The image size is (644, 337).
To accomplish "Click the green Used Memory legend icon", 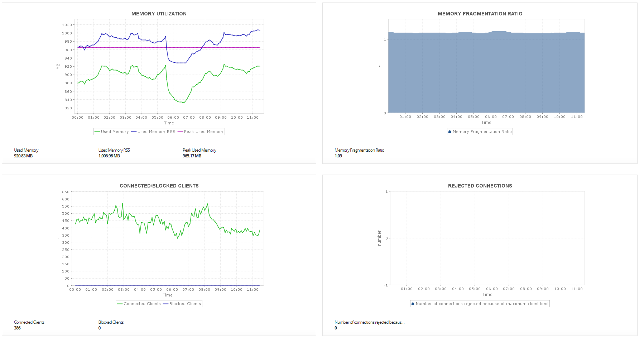I will [97, 132].
